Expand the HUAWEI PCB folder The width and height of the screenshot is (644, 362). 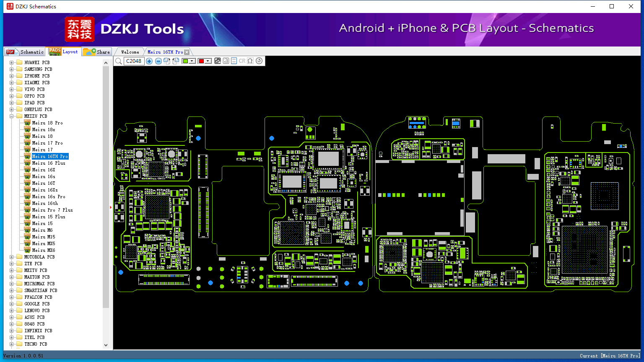12,62
